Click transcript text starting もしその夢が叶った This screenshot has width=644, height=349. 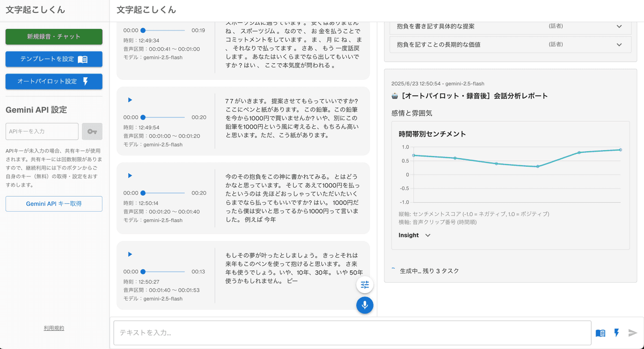[294, 268]
